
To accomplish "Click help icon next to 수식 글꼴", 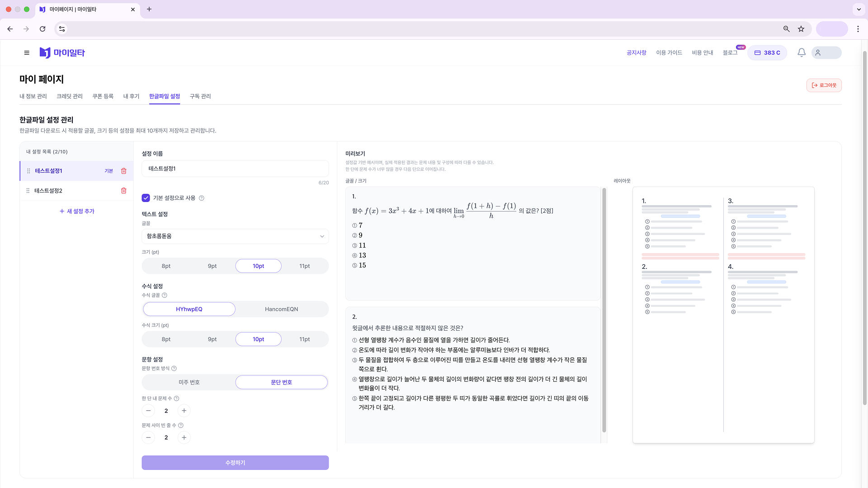I will (165, 296).
